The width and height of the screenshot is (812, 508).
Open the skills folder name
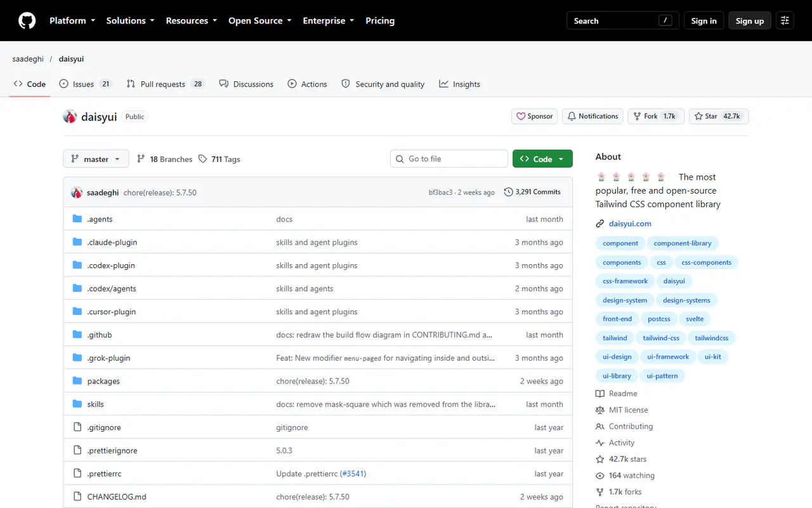point(96,404)
